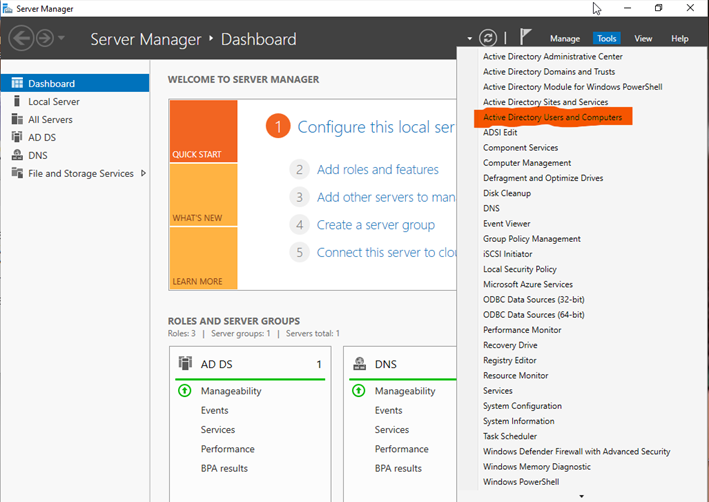Open Defragment and Optimize Drives
Viewport: 709px width, 502px height.
point(543,178)
